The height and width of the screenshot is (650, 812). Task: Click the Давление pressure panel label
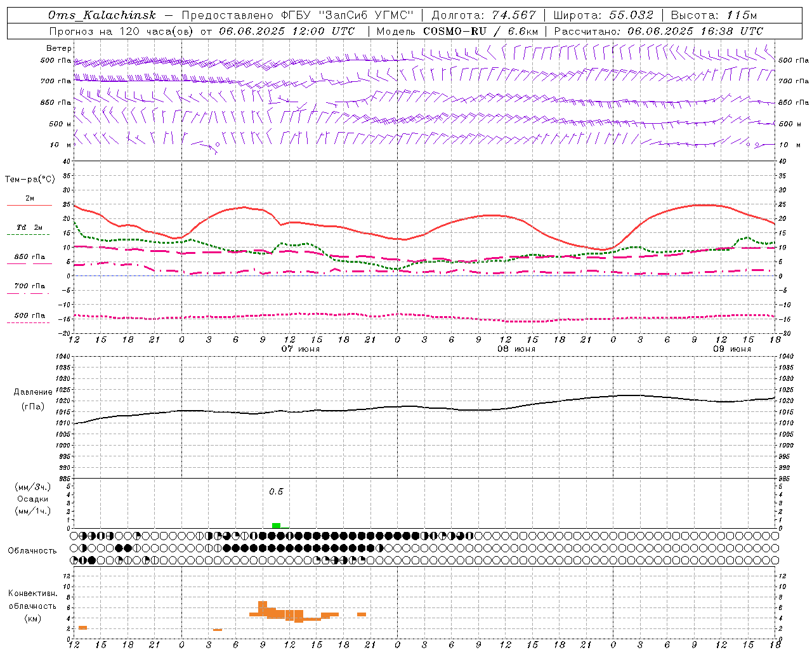(32, 392)
